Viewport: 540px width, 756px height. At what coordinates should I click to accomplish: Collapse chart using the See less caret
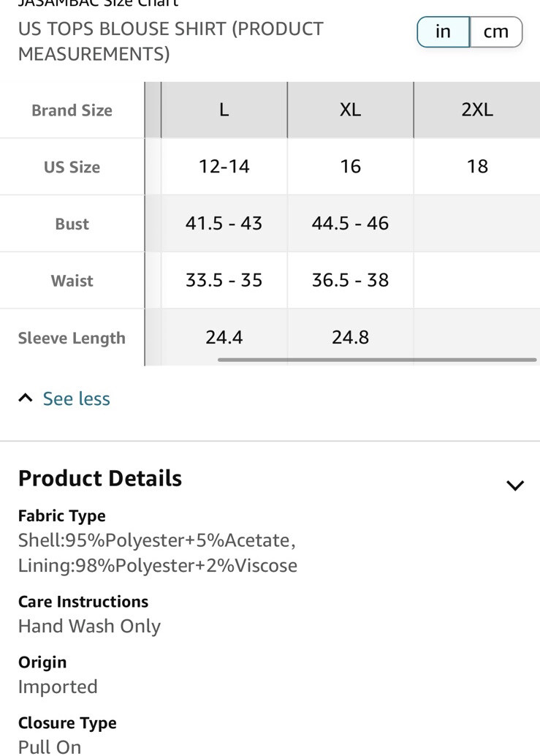tap(26, 398)
